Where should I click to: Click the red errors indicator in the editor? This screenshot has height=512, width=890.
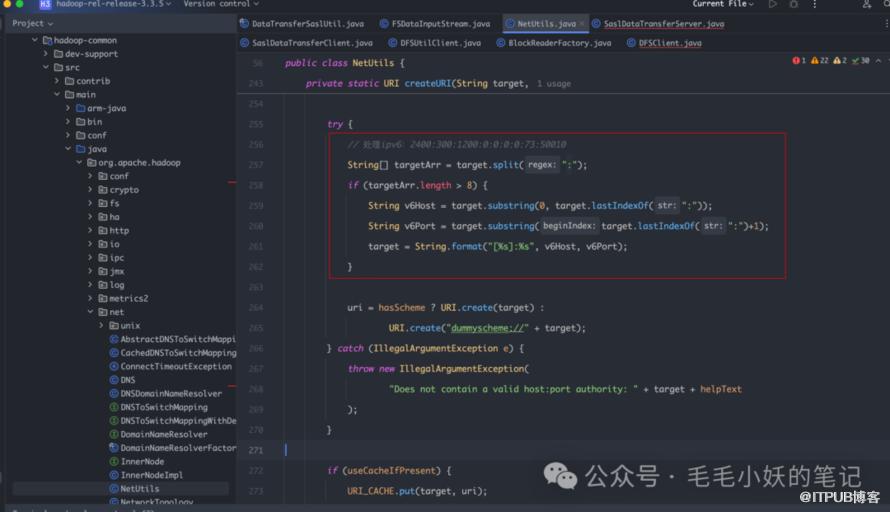798,61
